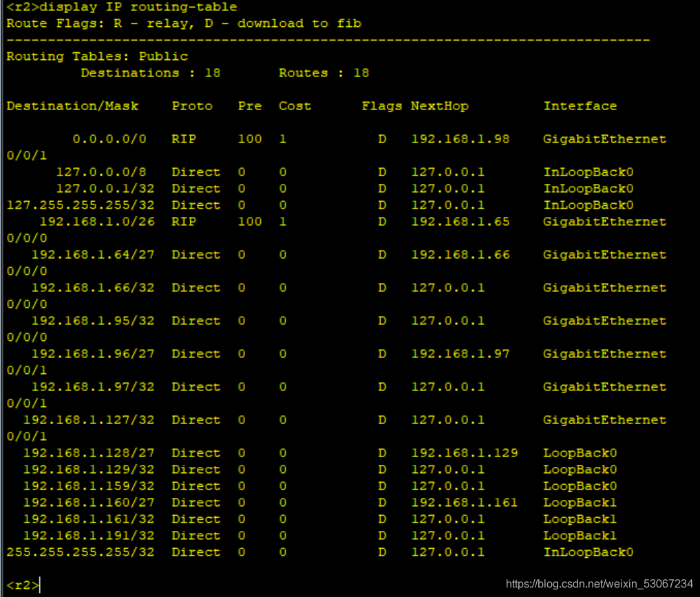The width and height of the screenshot is (700, 597).
Task: Click the "Interface" column header
Action: point(580,106)
